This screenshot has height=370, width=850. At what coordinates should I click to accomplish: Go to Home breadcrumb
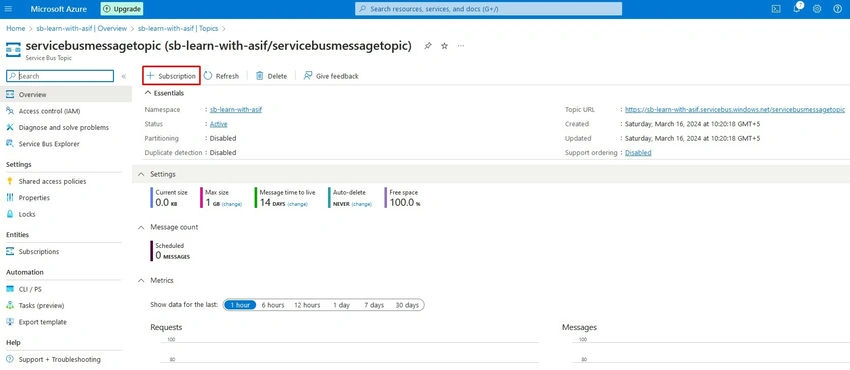coord(16,28)
